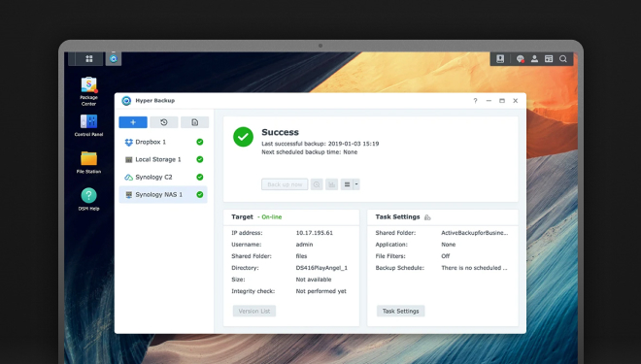This screenshot has width=641, height=364.
Task: Select the Dropbox 1 backup task
Action: tap(163, 142)
